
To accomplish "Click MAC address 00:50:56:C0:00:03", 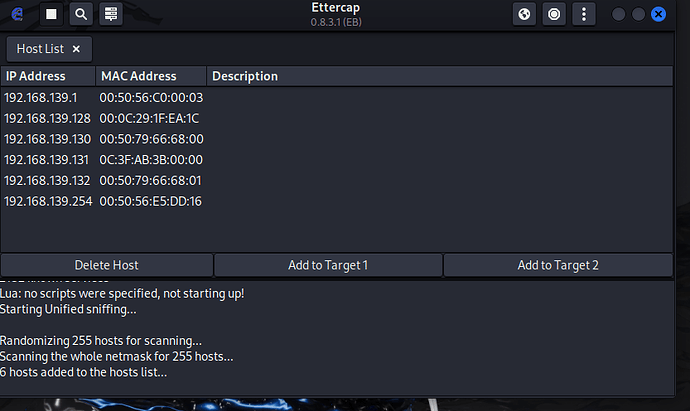I will point(151,97).
